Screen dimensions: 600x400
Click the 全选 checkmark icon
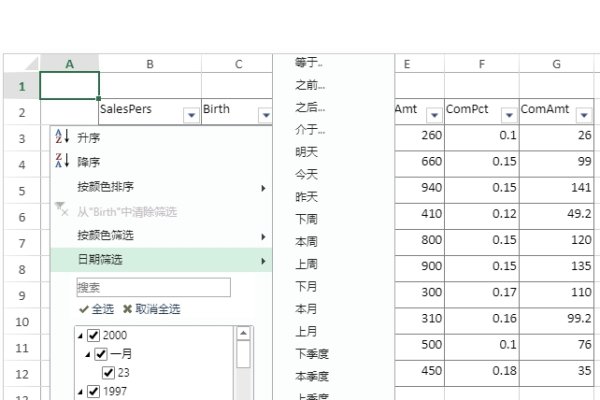83,309
